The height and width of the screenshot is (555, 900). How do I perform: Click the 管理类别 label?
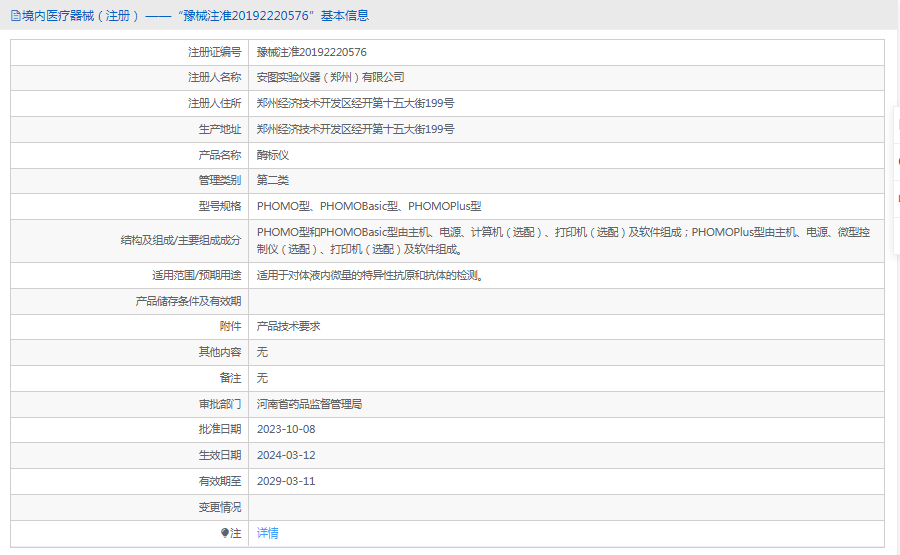(x=220, y=180)
